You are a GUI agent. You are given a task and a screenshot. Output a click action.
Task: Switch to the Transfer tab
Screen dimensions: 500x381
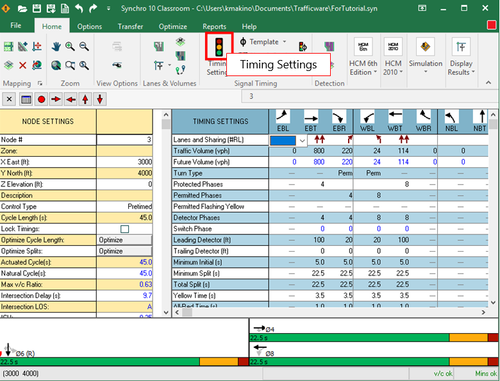[130, 26]
